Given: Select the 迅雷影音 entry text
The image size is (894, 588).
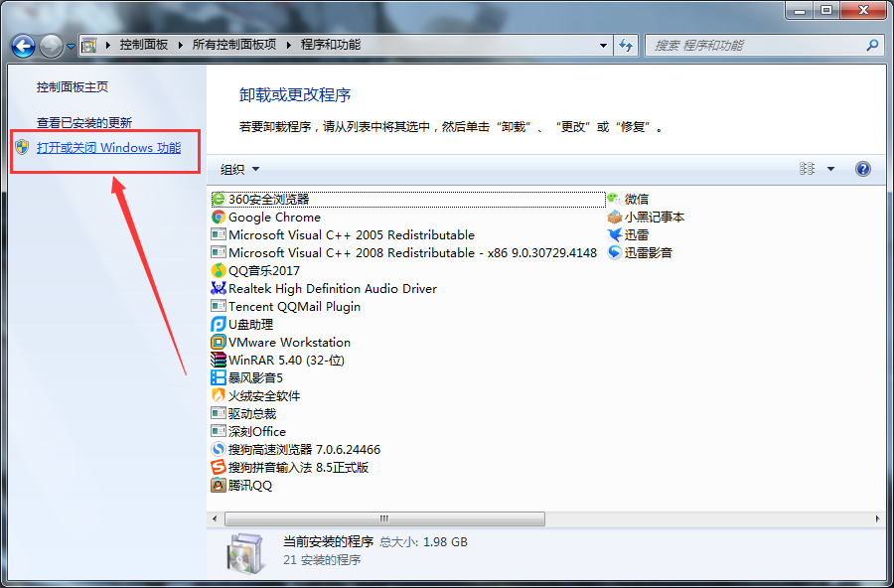Looking at the screenshot, I should (x=649, y=252).
